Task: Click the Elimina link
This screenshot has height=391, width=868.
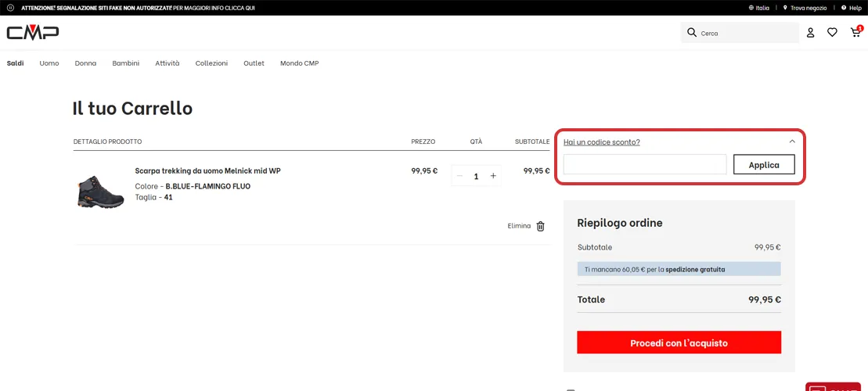Action: 519,226
